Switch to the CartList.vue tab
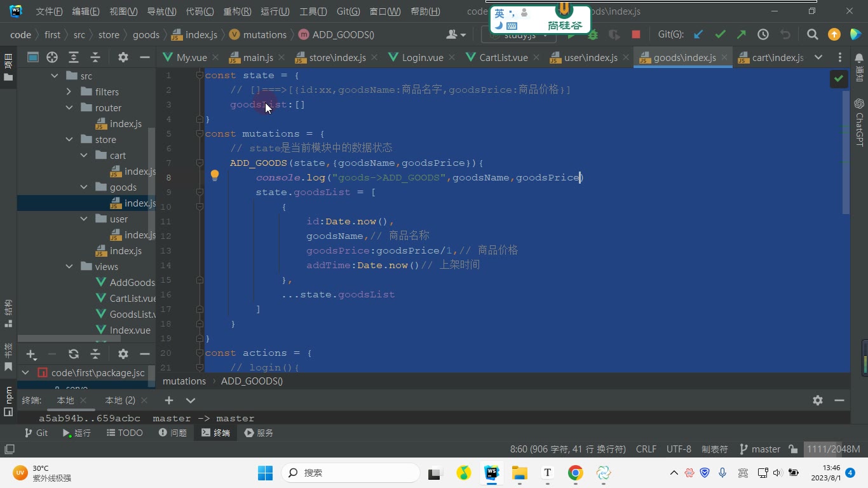Viewport: 868px width, 488px height. (x=503, y=57)
